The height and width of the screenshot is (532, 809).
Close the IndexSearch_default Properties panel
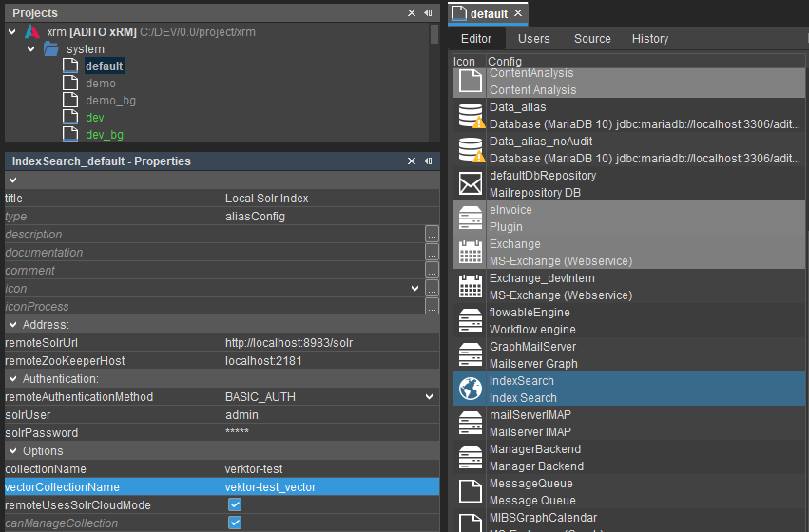(412, 161)
